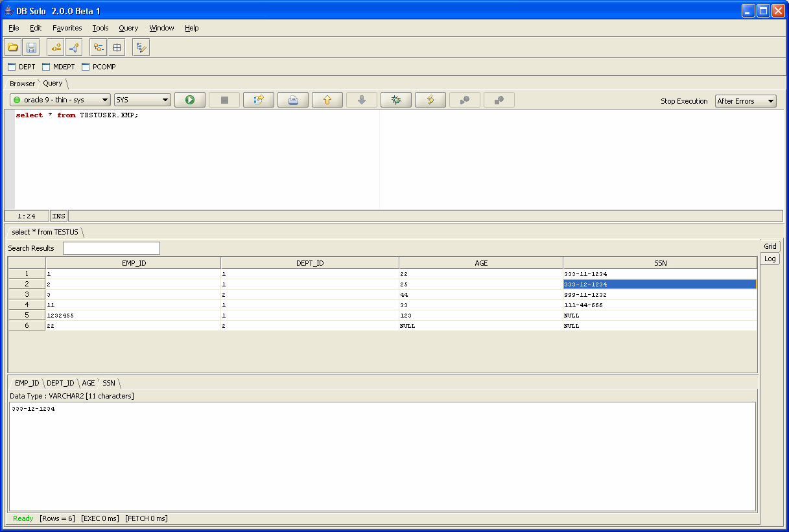Click the highlighted SSN cell 333-12-1234
The width and height of the screenshot is (789, 532).
click(660, 284)
